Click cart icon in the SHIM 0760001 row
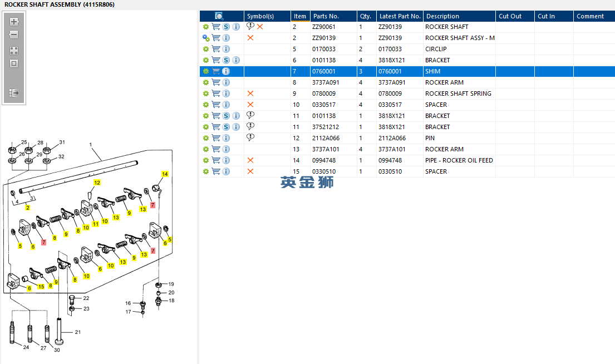 216,71
